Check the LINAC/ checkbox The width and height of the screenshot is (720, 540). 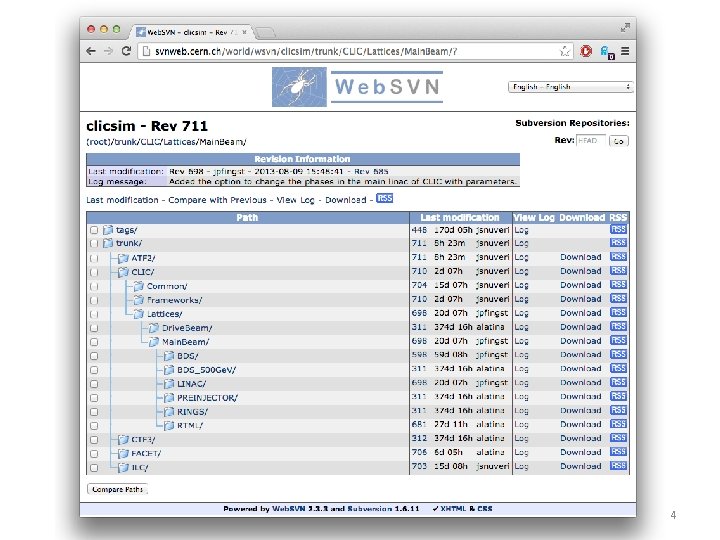94,384
